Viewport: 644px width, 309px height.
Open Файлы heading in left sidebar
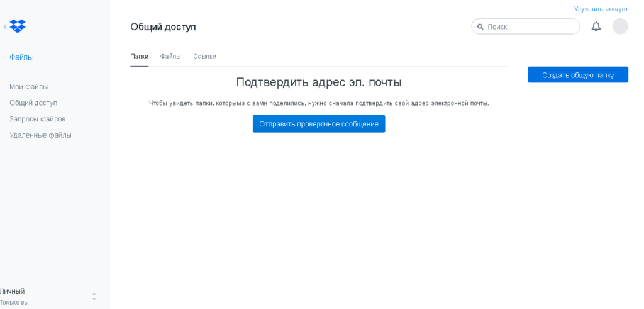coord(21,57)
